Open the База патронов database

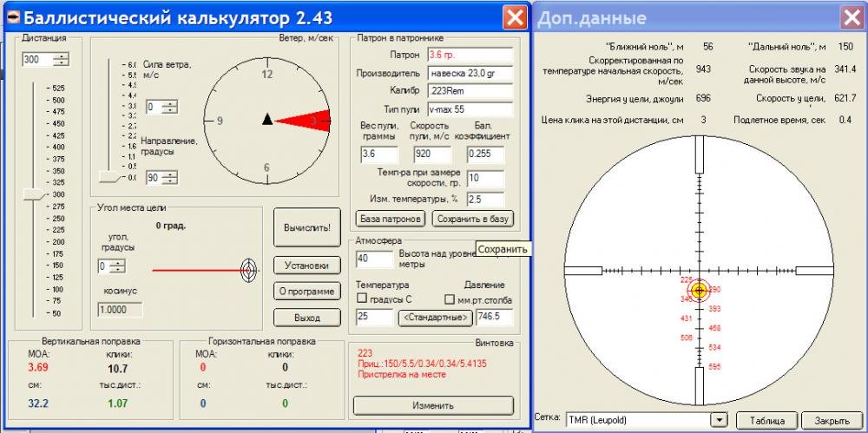click(x=391, y=219)
